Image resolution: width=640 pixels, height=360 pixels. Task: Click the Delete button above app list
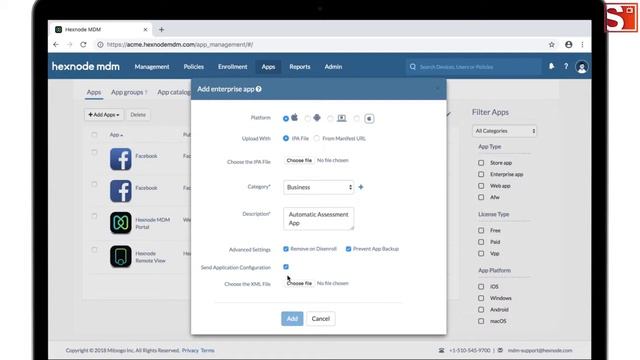click(138, 115)
